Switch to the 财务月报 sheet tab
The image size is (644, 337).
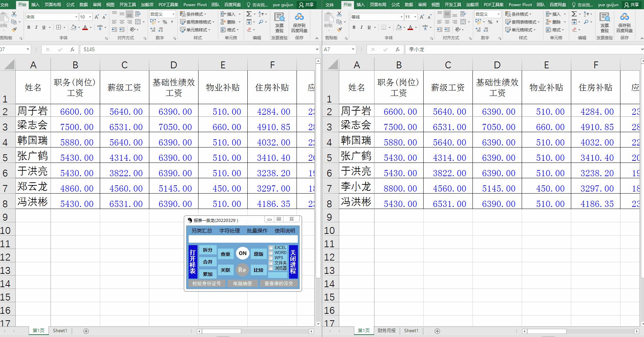pos(386,331)
